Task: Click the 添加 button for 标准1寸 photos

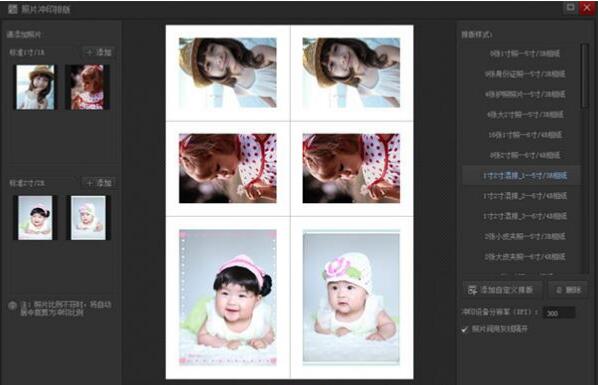Action: [99, 52]
